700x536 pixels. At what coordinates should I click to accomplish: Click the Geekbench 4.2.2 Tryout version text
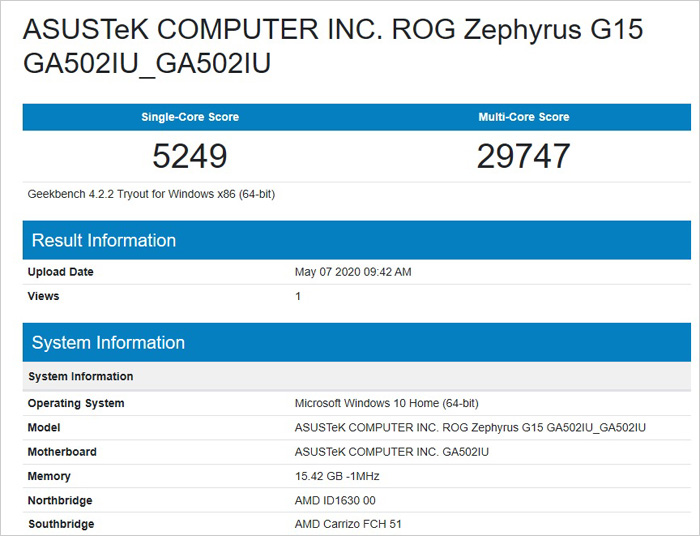point(151,194)
